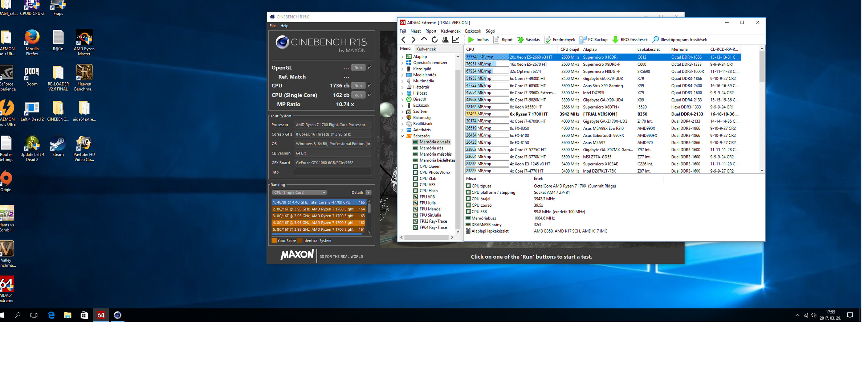Viewport: 868px width, 366px height.
Task: Start benchmark with Indítás button
Action: (478, 40)
